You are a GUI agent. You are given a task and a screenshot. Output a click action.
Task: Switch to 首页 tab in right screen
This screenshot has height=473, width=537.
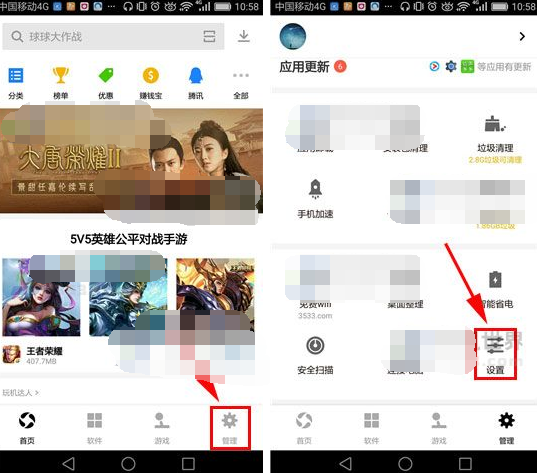(304, 428)
